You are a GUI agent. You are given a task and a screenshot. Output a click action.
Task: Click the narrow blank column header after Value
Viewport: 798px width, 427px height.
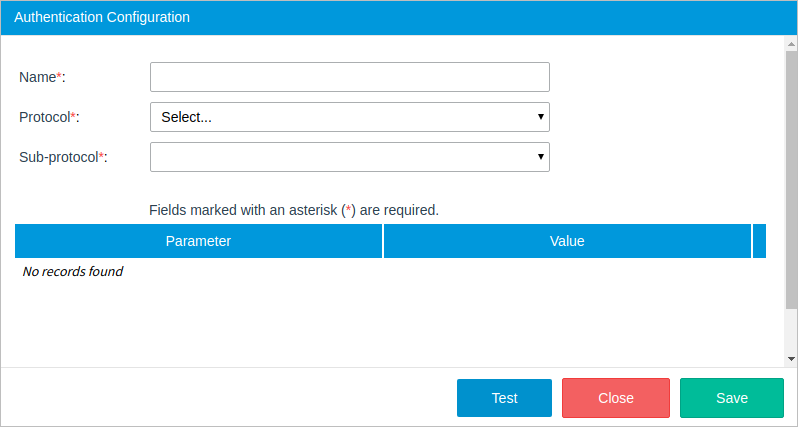pos(759,241)
